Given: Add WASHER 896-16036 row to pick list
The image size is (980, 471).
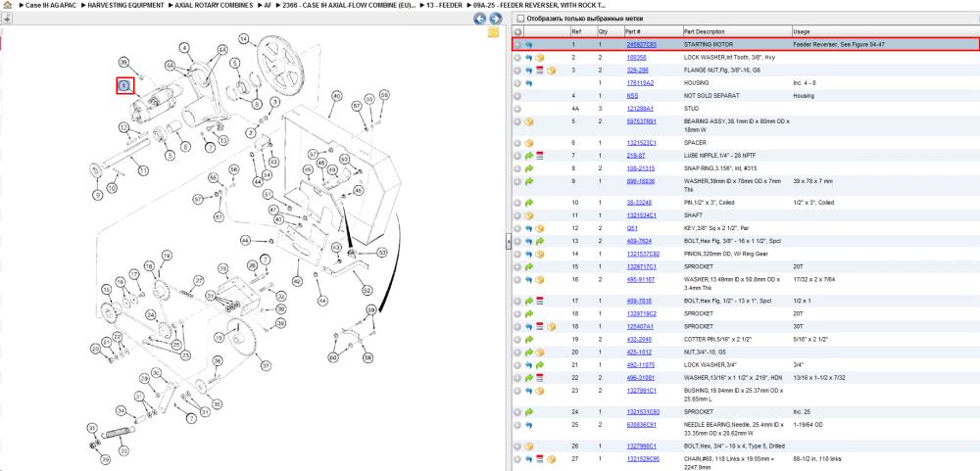Looking at the screenshot, I should pos(517,181).
